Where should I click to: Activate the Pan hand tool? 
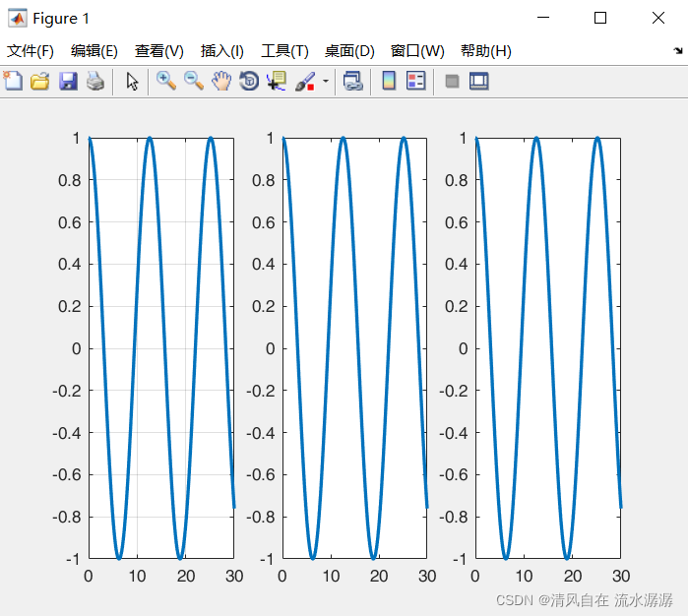point(221,82)
